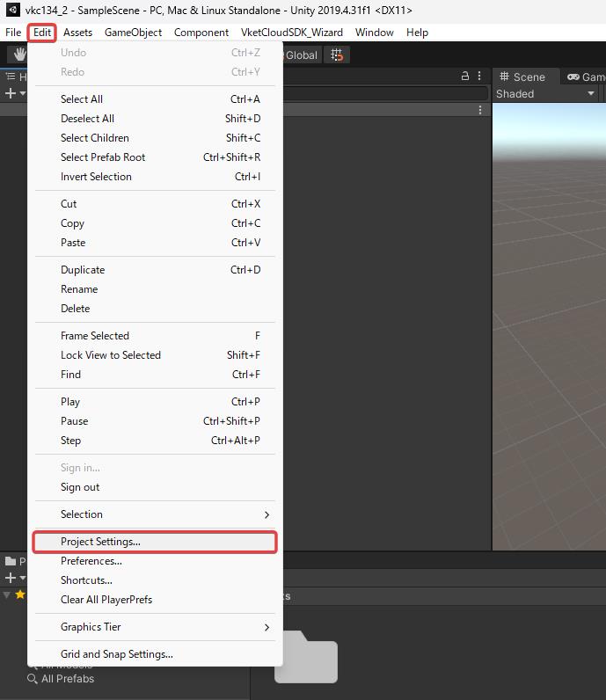Choose Preferences... in the Edit menu
Viewport: 606px width, 700px height.
[x=91, y=561]
